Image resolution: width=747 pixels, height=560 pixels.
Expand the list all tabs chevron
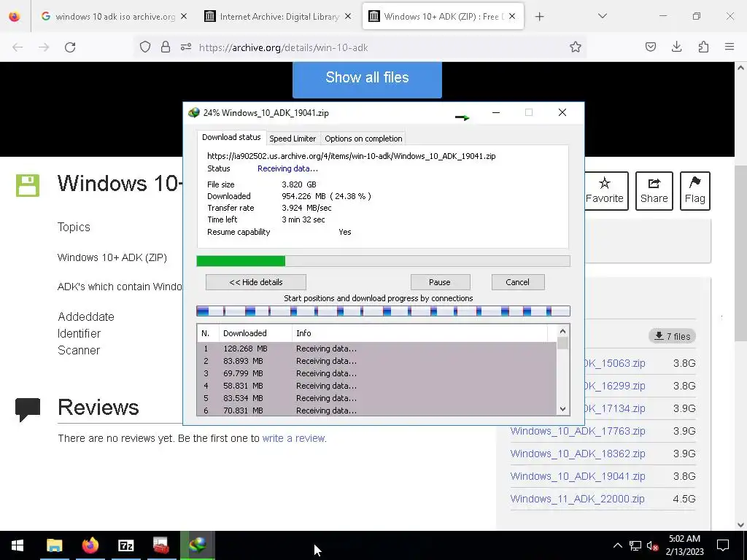point(602,17)
